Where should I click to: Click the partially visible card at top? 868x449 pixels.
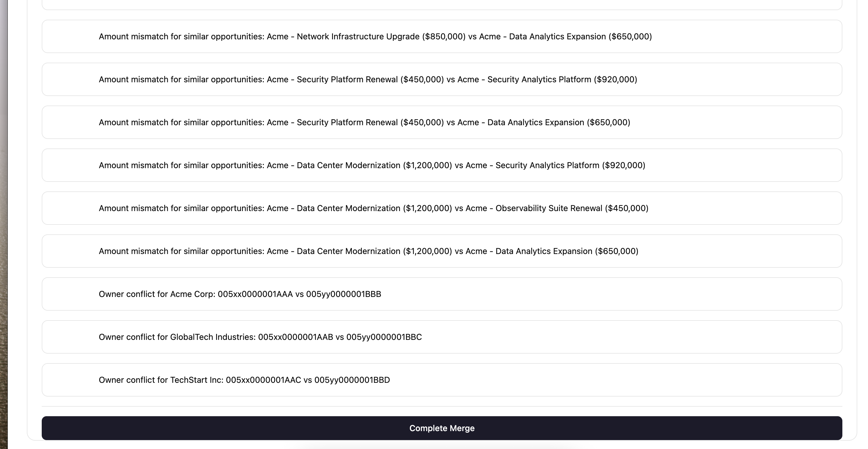(x=441, y=5)
